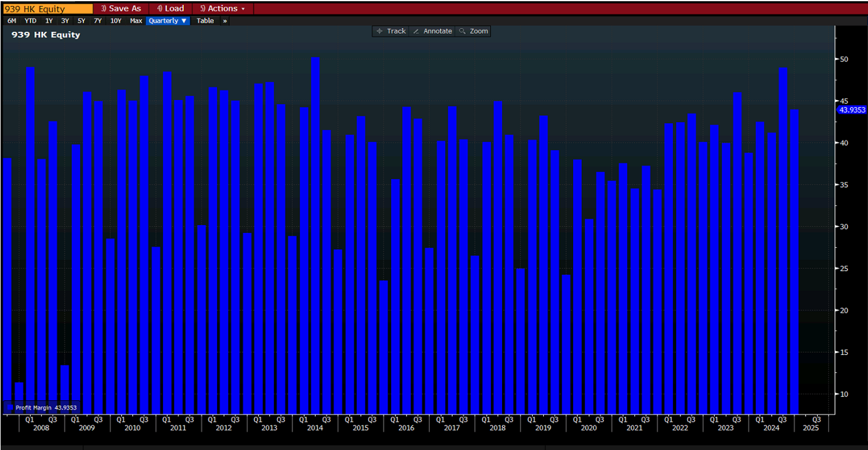This screenshot has height=450, width=868.
Task: Click the 939 HK Equity ticker input field
Action: [48, 9]
